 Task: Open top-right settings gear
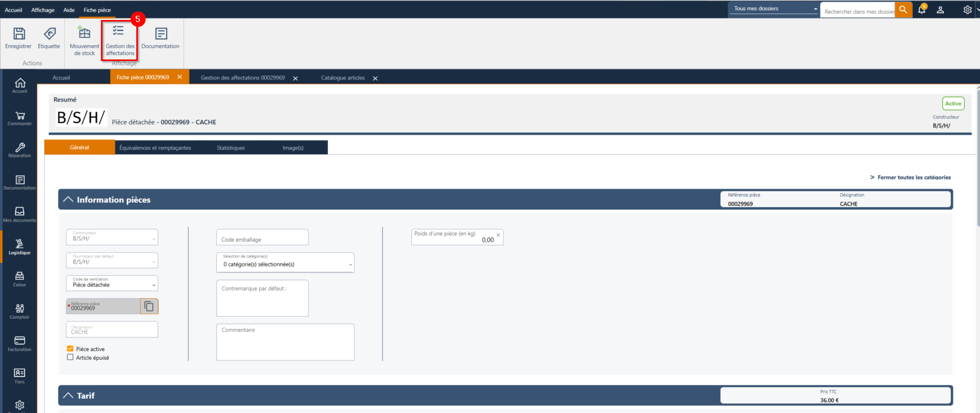point(967,10)
